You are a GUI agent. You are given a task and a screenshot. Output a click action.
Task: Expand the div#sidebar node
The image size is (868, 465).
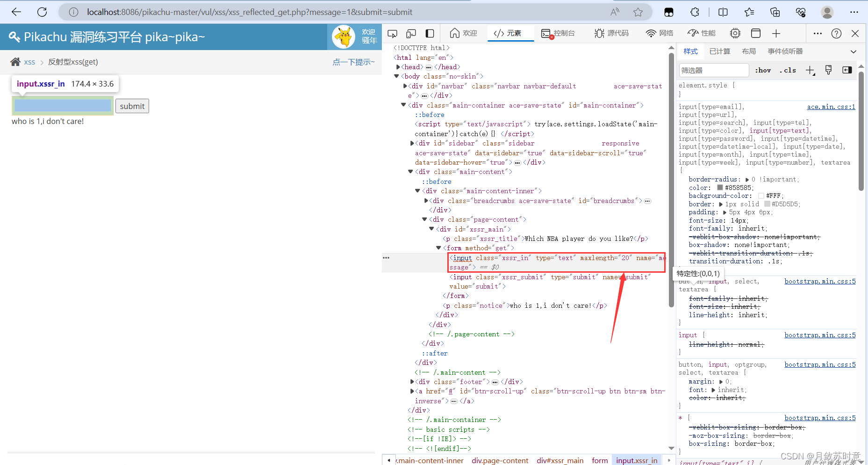coord(412,143)
